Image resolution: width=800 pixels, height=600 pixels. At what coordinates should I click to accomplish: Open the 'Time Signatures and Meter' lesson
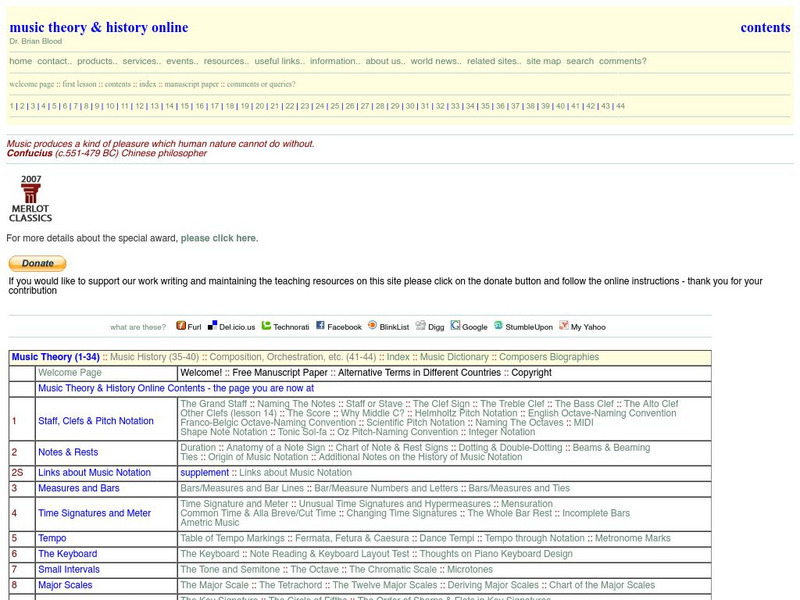94,513
